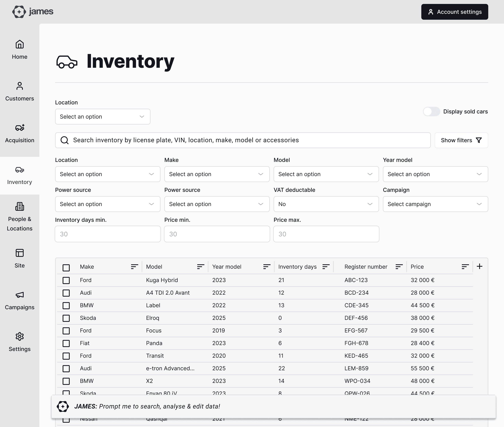This screenshot has height=427, width=504.
Task: Select the BMW Label row checkbox
Action: [66, 305]
